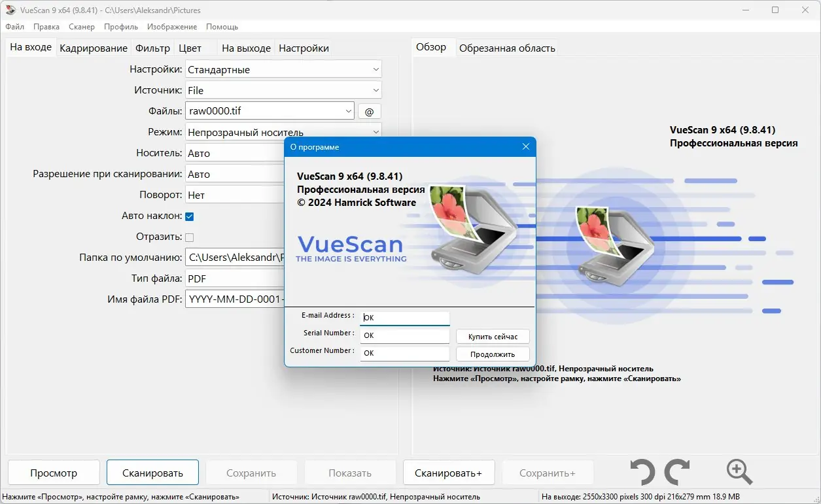
Task: Switch to the На выходе tab
Action: click(246, 48)
